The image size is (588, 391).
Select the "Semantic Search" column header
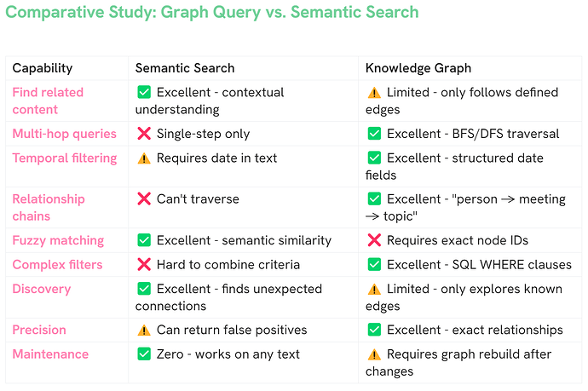[x=185, y=68]
